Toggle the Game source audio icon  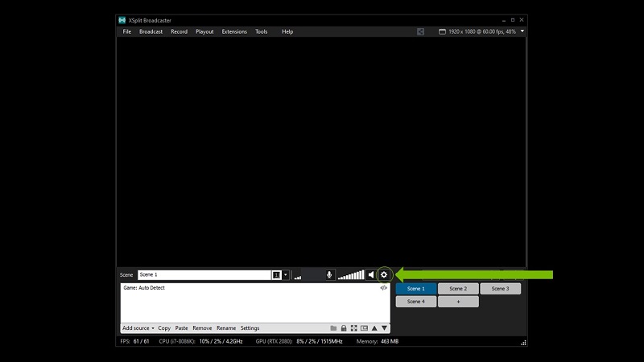384,288
